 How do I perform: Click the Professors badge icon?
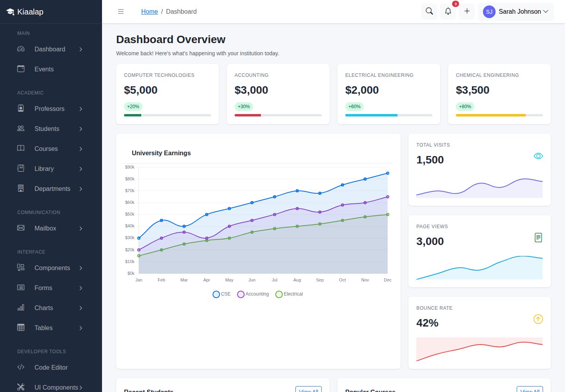(21, 109)
